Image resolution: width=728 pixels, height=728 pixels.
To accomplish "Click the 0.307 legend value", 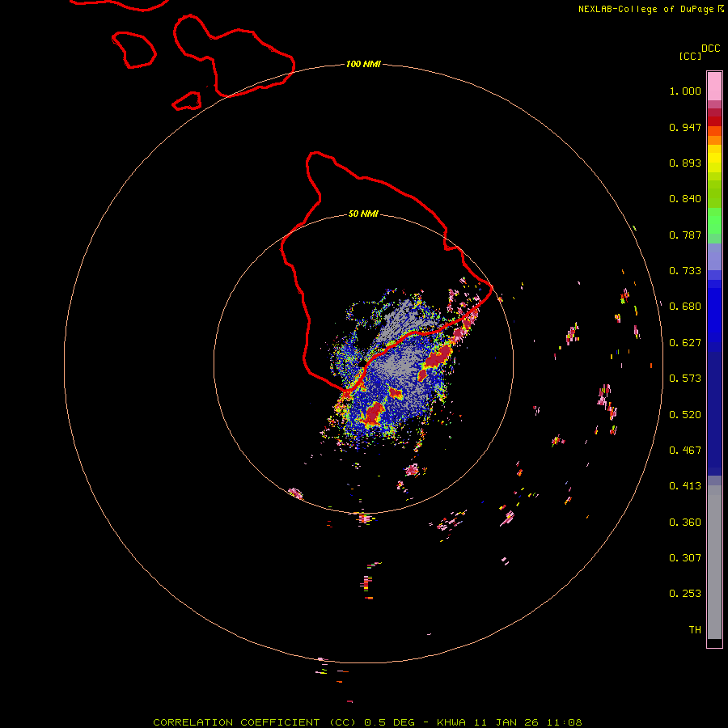I will [685, 558].
